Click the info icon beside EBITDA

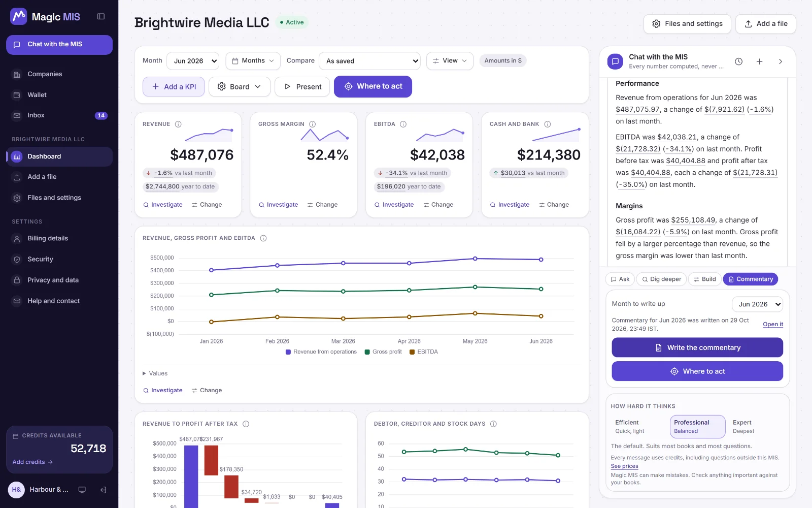[403, 124]
